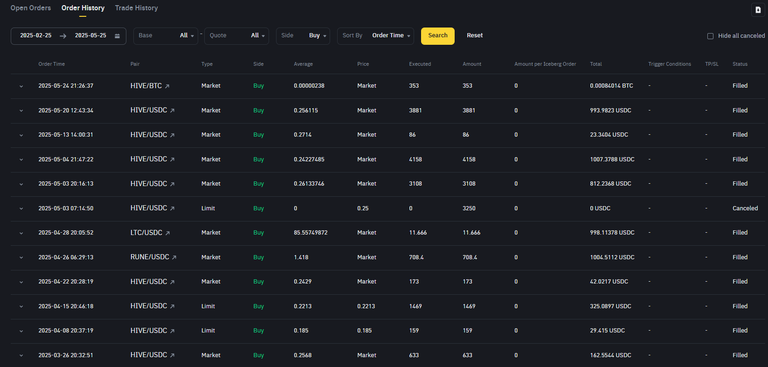
Task: Click the average value 0.24227485
Action: (309, 159)
